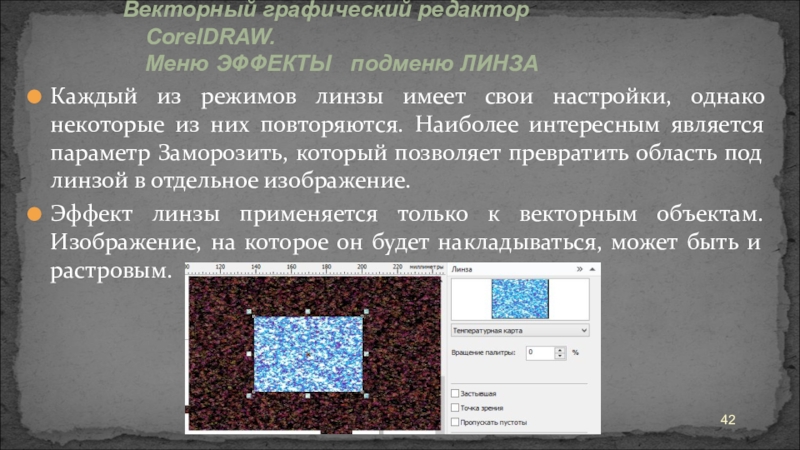Select the blue lens rectangle on the canvas
This screenshot has width=800, height=450.
click(308, 354)
